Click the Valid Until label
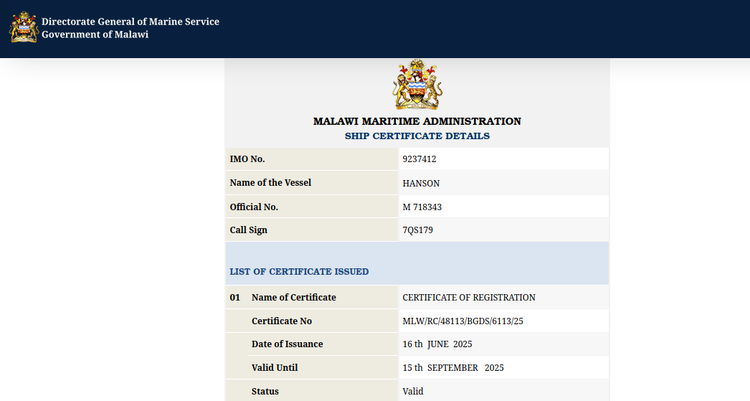Screen dimensions: 750x401 click(x=275, y=368)
